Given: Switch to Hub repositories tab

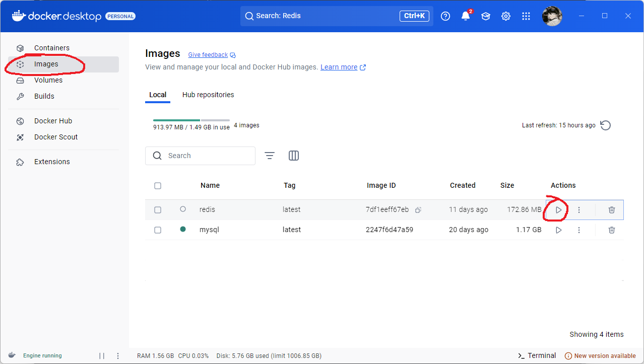Looking at the screenshot, I should click(x=208, y=95).
